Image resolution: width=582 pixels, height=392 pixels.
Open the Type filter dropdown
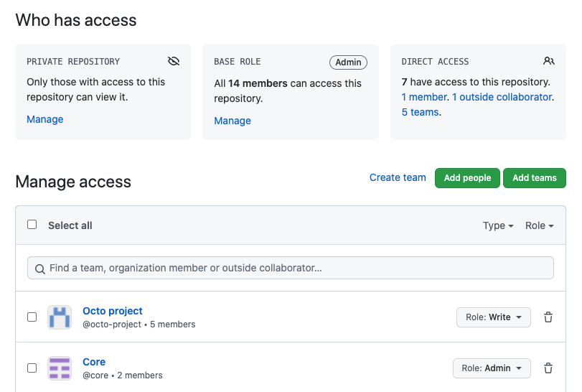point(498,225)
